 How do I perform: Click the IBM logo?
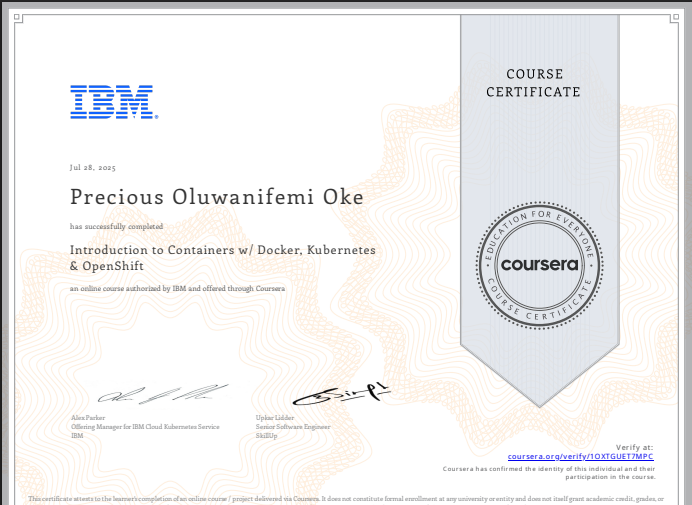click(x=114, y=102)
